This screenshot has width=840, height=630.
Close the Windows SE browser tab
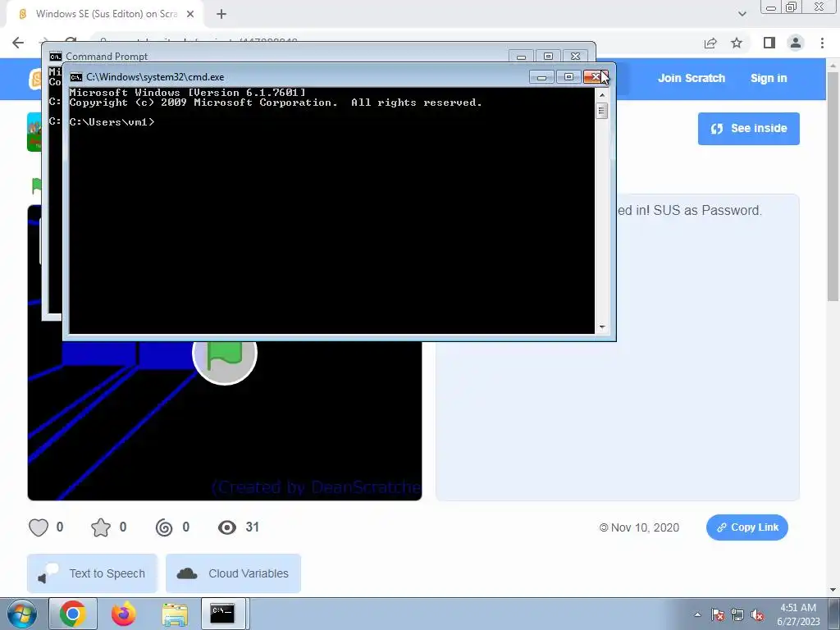(190, 14)
